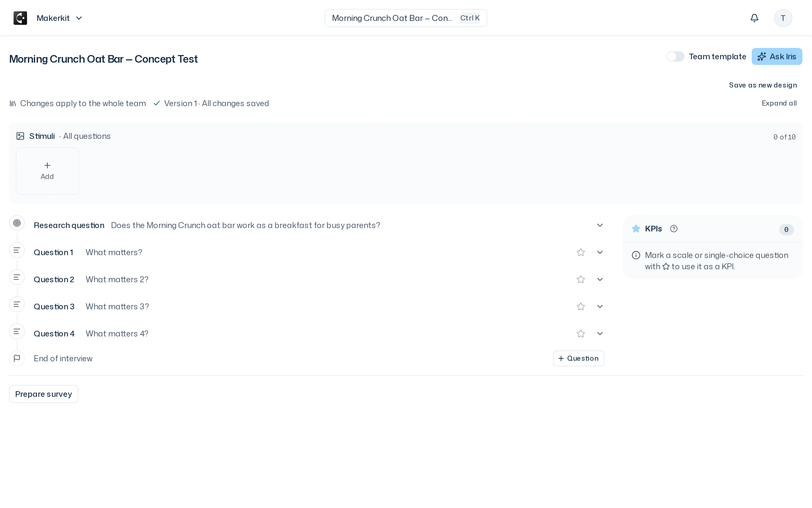Toggle the KPI star for Question 3
Screen dimensions: 812x508
click(581, 306)
